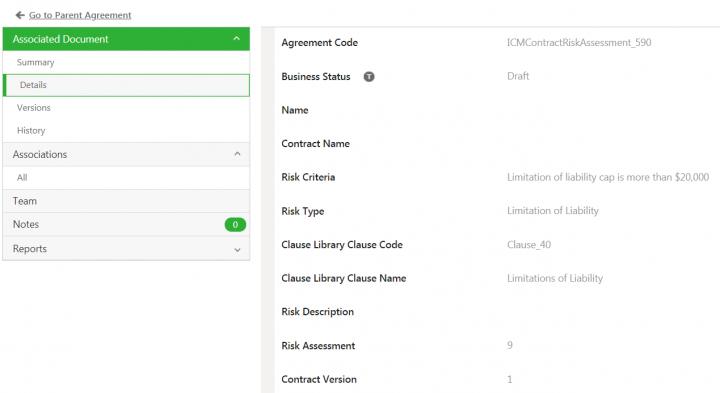Click the Associations header label

(40, 154)
